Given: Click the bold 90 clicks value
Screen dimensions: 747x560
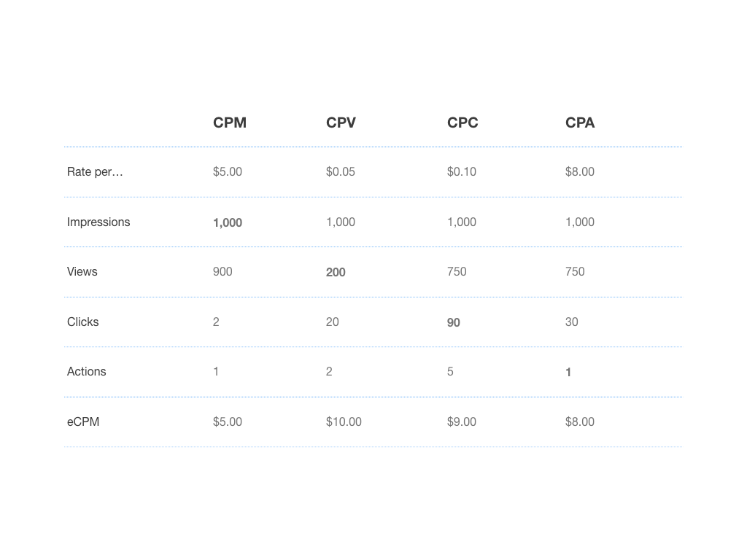Looking at the screenshot, I should point(453,322).
